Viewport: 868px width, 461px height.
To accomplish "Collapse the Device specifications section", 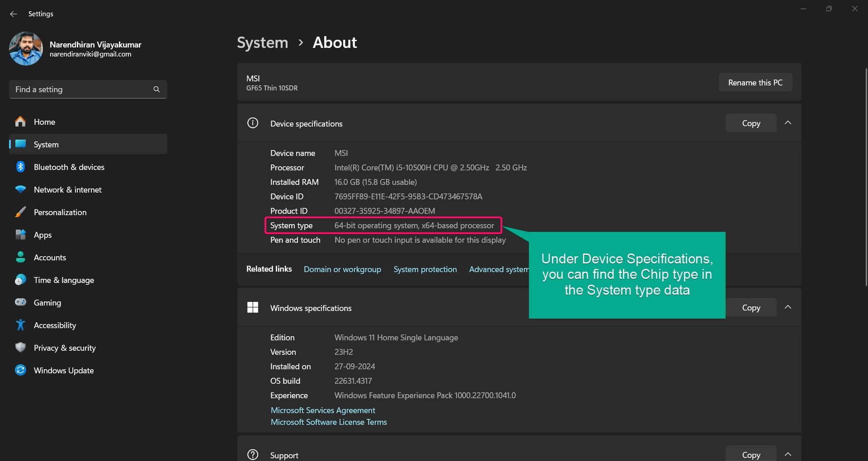I will (x=788, y=123).
